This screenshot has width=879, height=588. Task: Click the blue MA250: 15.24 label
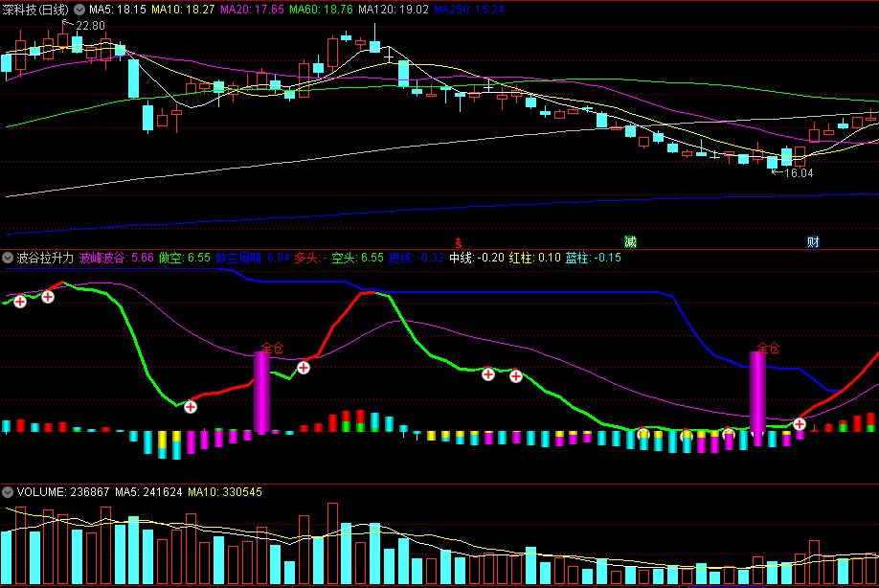tap(469, 10)
